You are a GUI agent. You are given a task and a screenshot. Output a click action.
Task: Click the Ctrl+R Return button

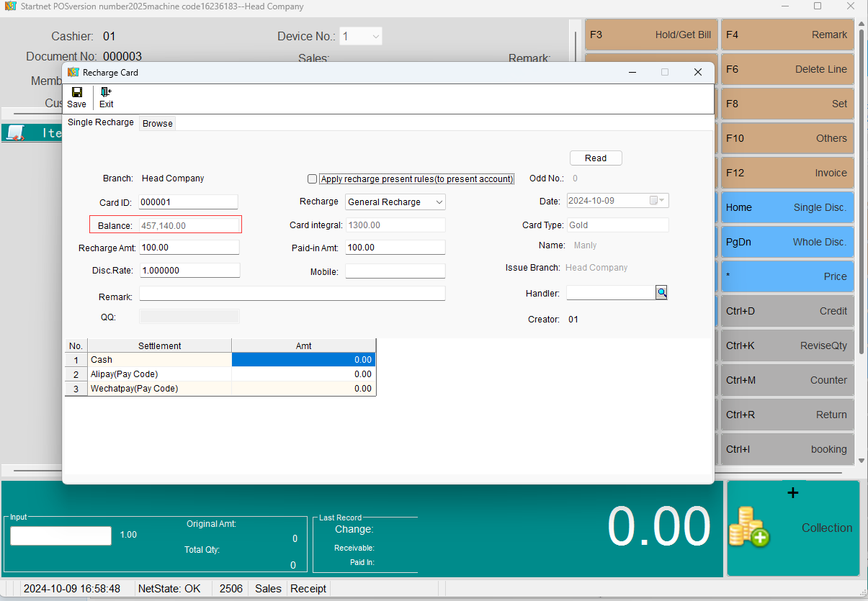(x=787, y=415)
